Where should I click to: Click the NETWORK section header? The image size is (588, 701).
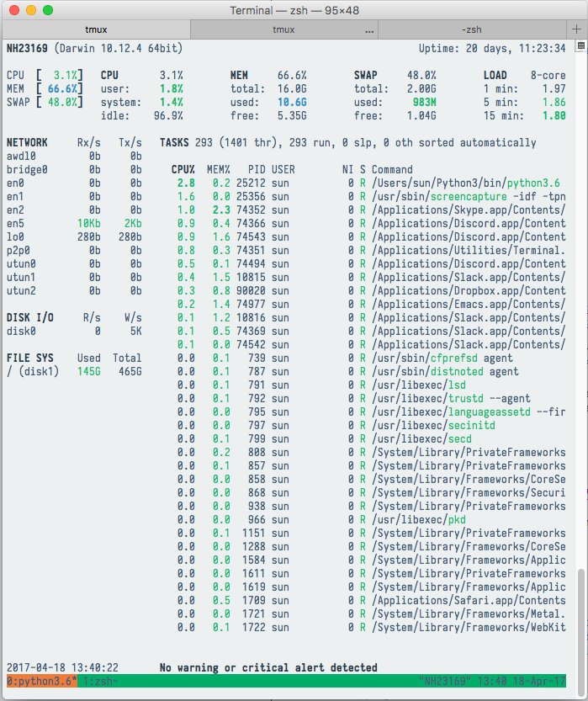(27, 142)
